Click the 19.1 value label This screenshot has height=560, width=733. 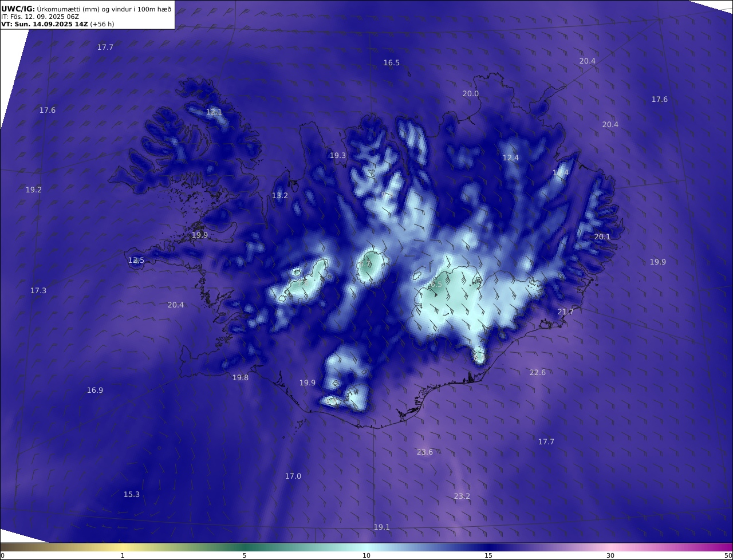click(382, 527)
